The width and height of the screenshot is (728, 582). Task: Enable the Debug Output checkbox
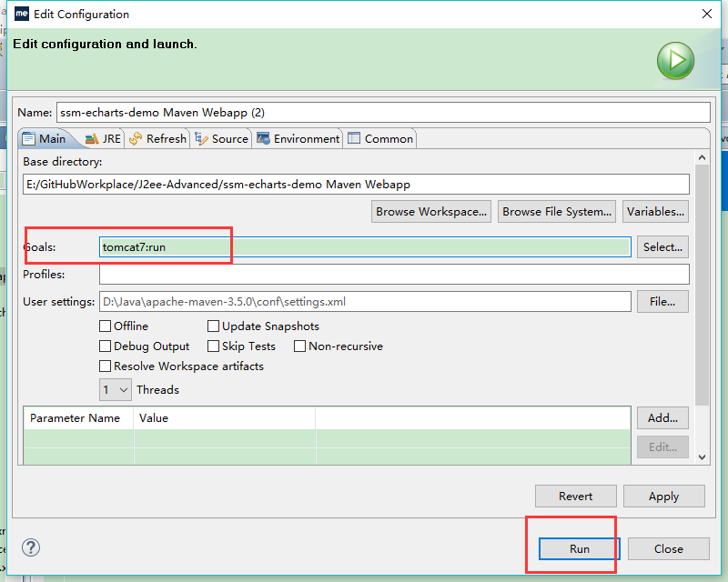point(106,346)
